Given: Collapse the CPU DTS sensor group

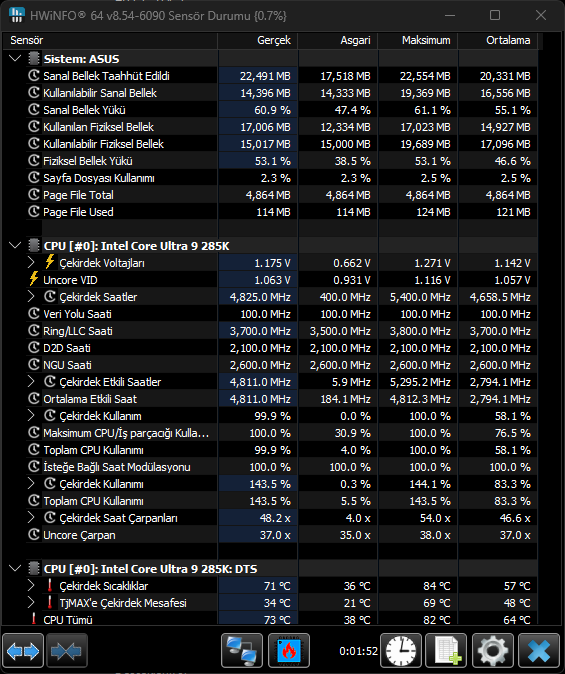Looking at the screenshot, I should point(15,569).
